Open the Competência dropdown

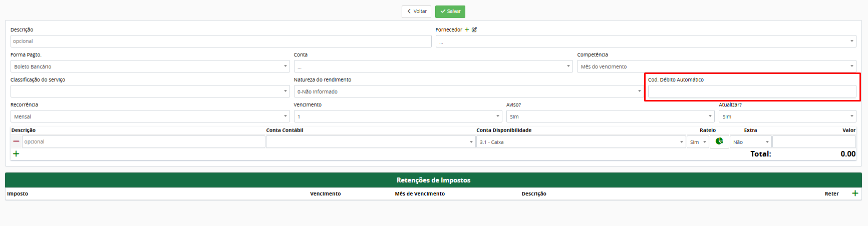click(716, 66)
